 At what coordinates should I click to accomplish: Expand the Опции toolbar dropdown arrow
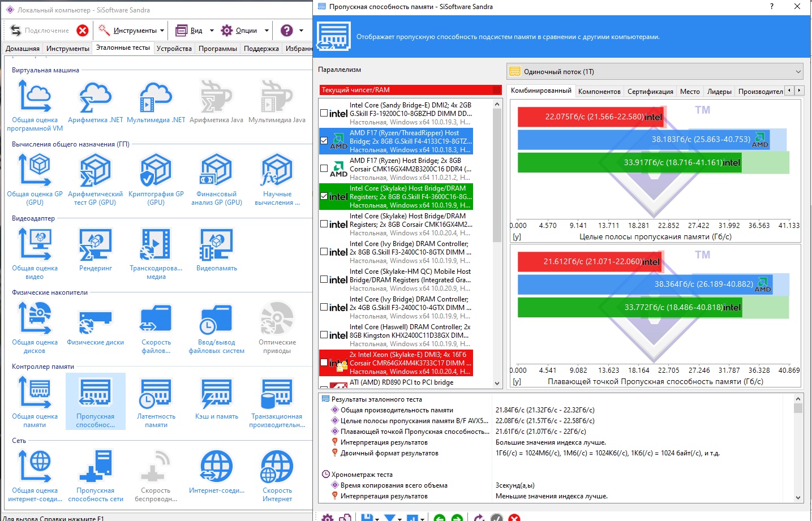pos(267,31)
